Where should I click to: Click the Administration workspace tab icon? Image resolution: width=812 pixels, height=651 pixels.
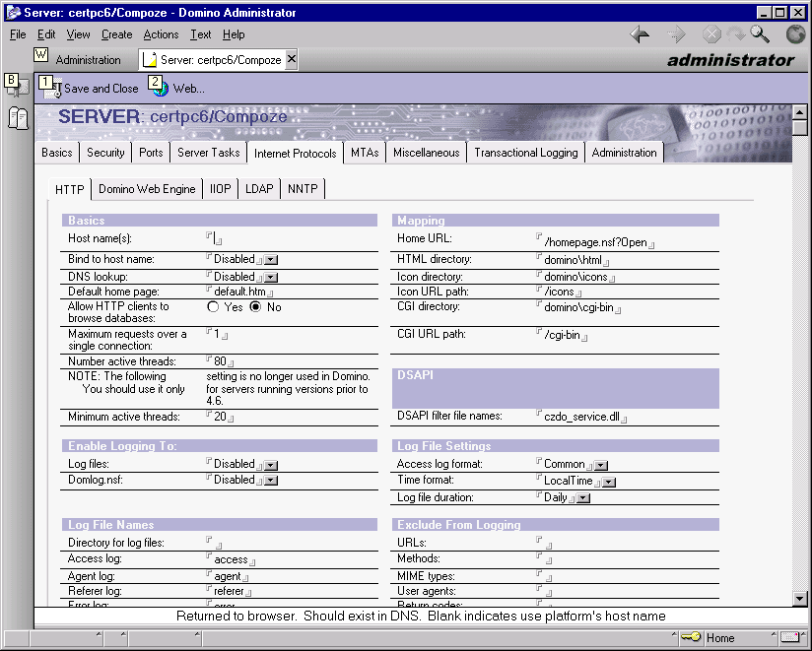(41, 55)
